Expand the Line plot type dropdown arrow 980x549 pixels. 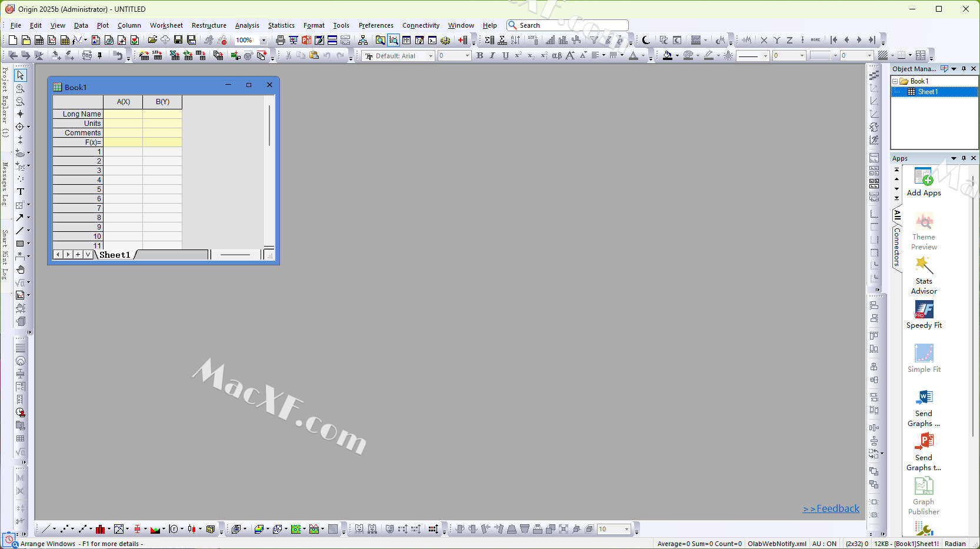pyautogui.click(x=54, y=530)
